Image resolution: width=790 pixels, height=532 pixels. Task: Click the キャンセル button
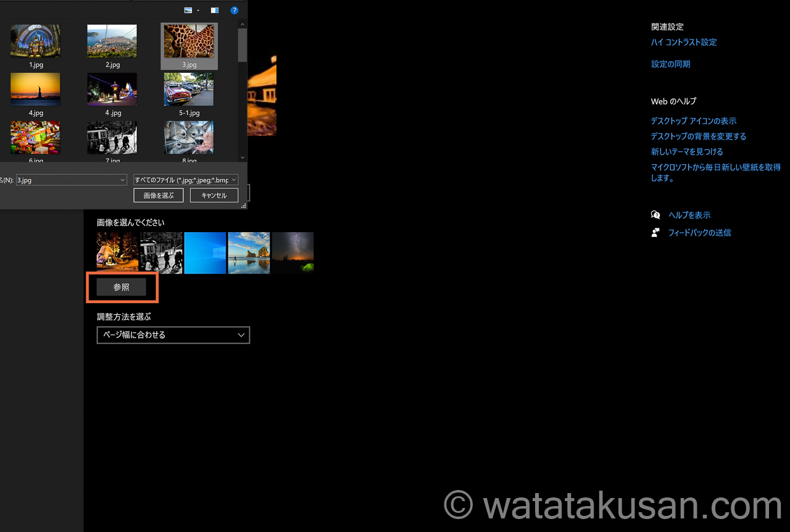coord(214,196)
